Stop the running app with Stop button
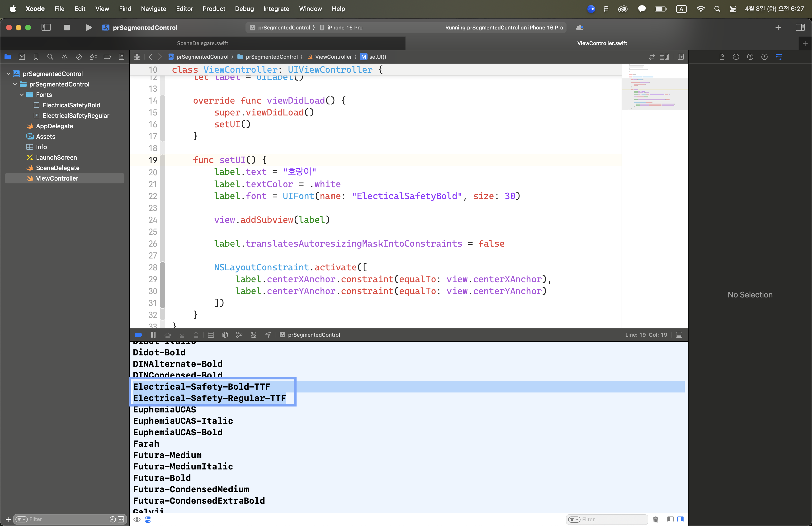812x526 pixels. coord(67,27)
